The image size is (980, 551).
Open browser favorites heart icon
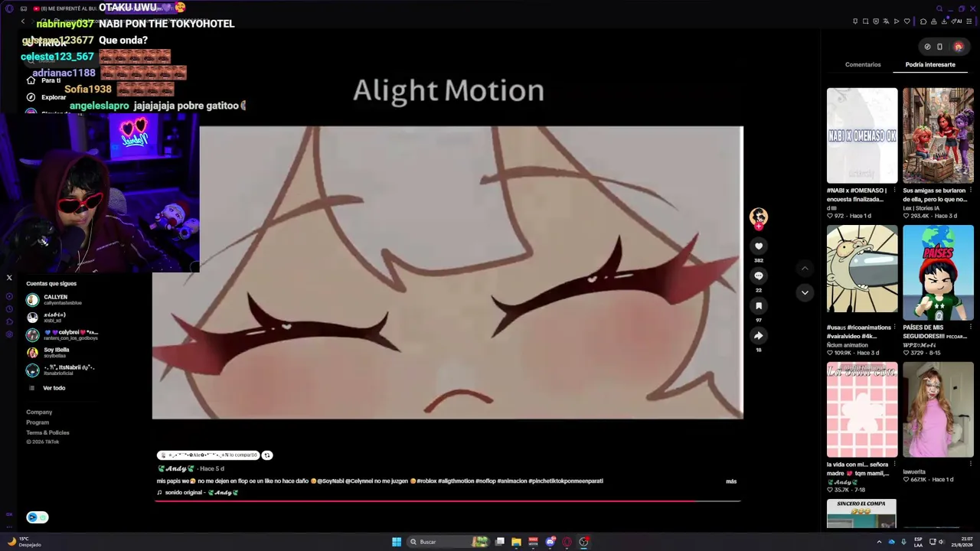(907, 21)
